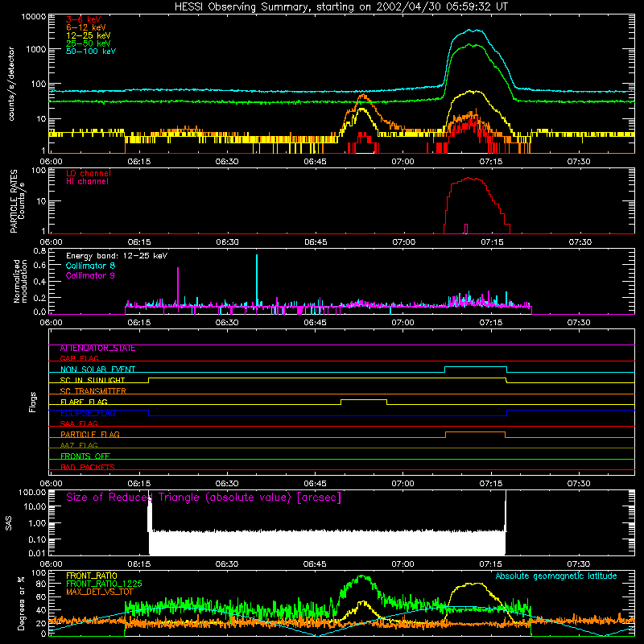Image resolution: width=644 pixels, height=644 pixels.
Task: Click the 10000 tick value on count axis
Action: click(34, 17)
